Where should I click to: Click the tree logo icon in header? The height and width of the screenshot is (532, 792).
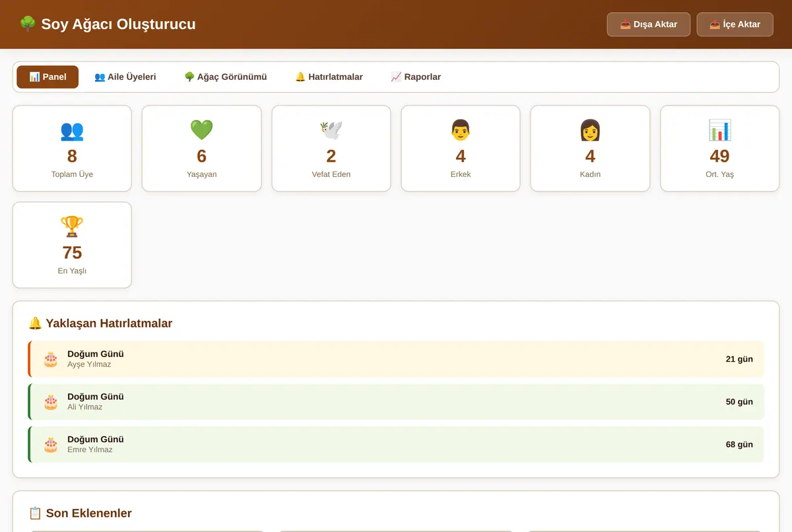pos(28,24)
